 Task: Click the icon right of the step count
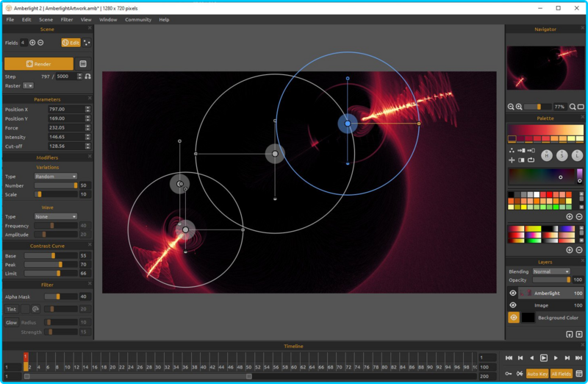[x=87, y=77]
